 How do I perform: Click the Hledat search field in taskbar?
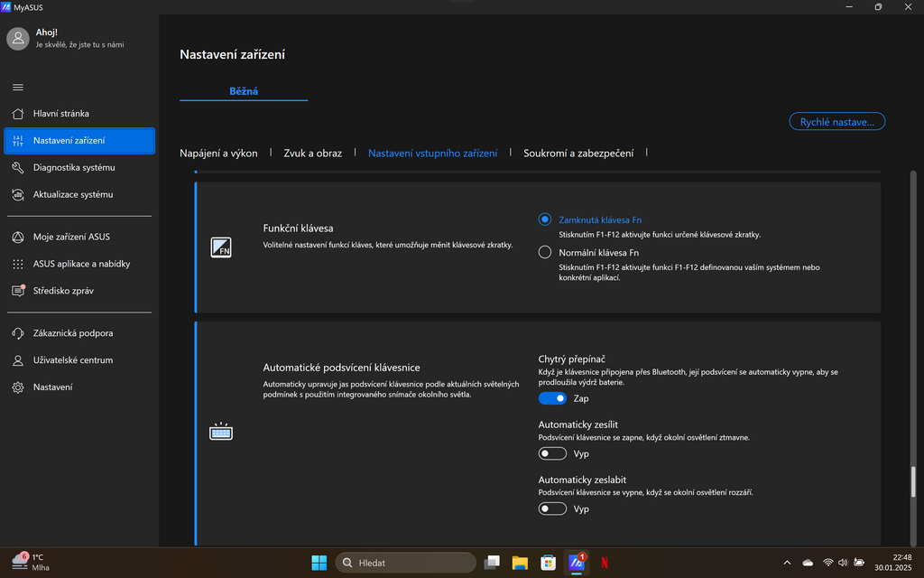[405, 562]
